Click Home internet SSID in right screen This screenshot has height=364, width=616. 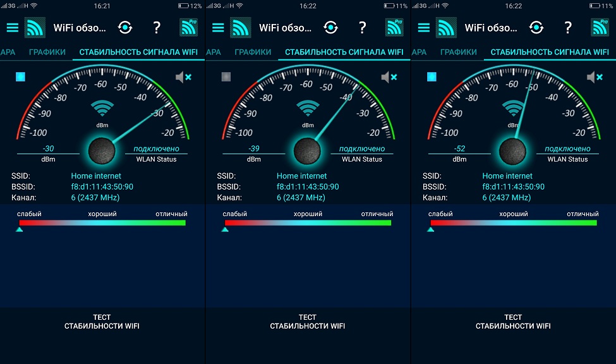(x=507, y=176)
